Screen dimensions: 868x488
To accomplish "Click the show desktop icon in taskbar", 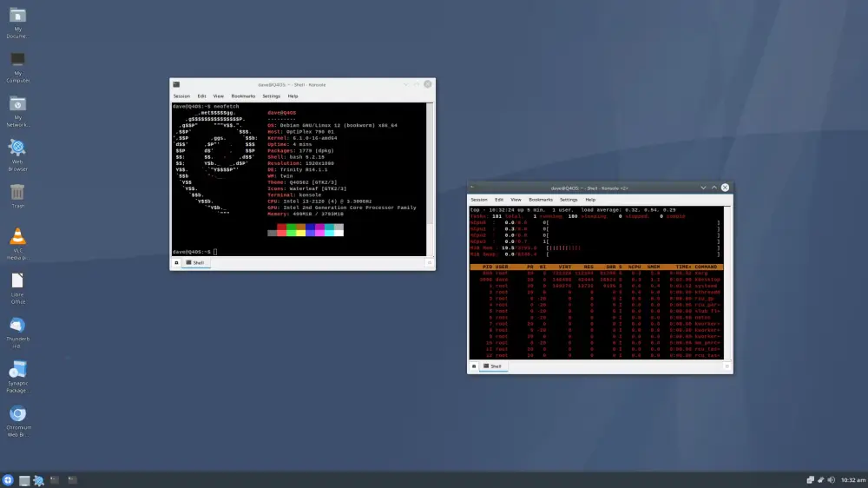I will pos(24,481).
